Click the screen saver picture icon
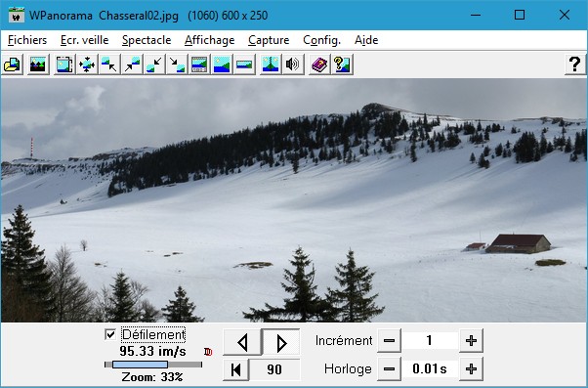Screen dimensions: 588x388 coord(38,65)
